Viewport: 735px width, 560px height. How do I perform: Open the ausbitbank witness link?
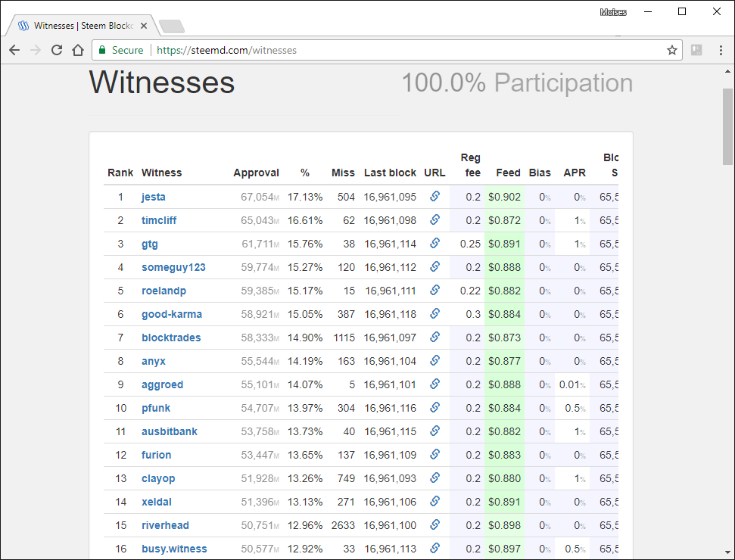[x=170, y=431]
